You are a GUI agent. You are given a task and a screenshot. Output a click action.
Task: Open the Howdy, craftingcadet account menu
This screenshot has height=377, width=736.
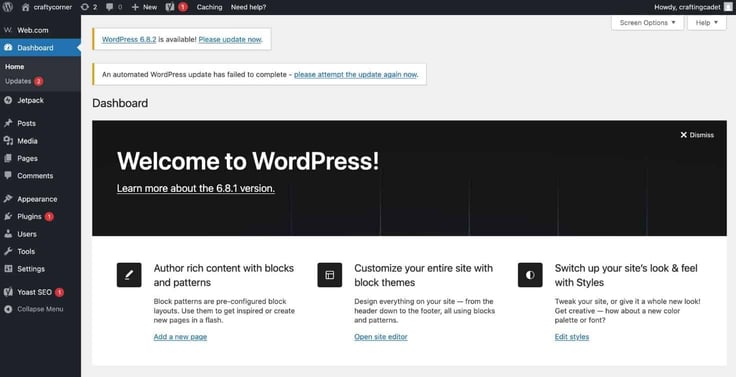(x=693, y=7)
